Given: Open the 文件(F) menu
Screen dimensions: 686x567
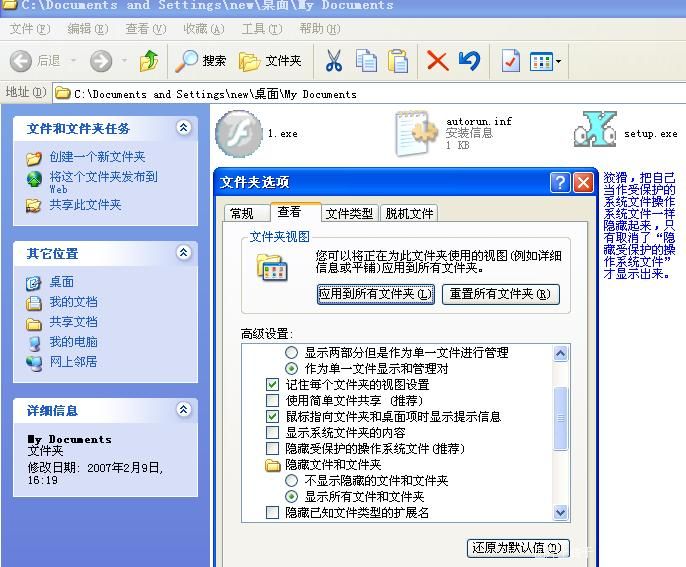Looking at the screenshot, I should (x=30, y=29).
